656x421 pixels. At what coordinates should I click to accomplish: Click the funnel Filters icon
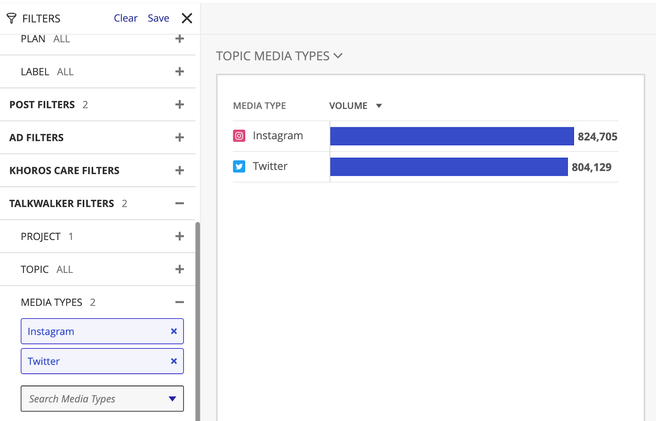pyautogui.click(x=11, y=18)
